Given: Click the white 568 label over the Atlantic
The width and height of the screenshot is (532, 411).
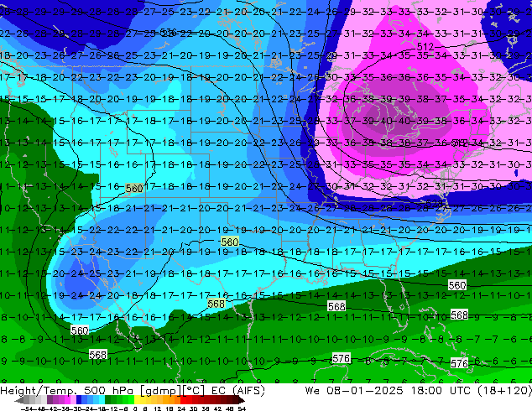Looking at the screenshot, I should coord(459,315).
